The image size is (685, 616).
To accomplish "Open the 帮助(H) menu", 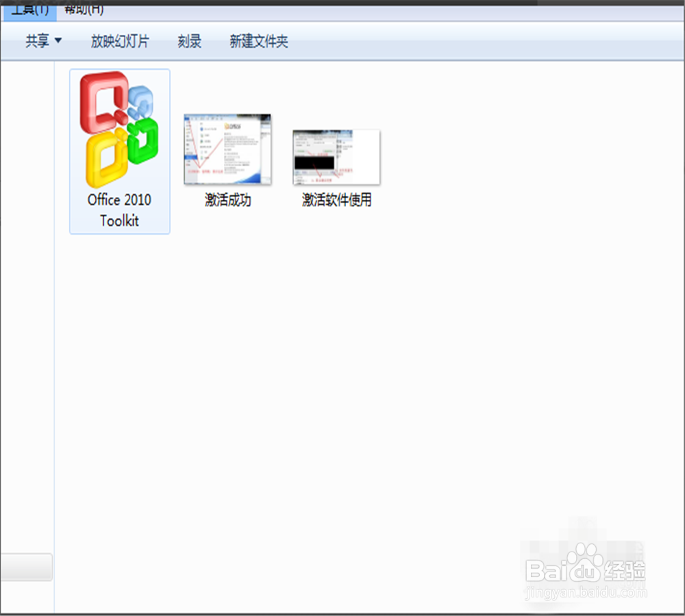I will (84, 10).
